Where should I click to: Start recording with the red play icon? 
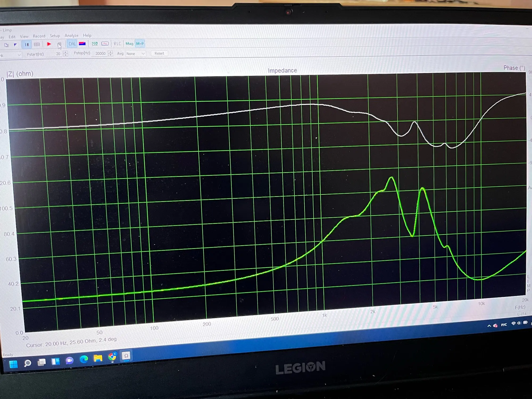tap(49, 44)
